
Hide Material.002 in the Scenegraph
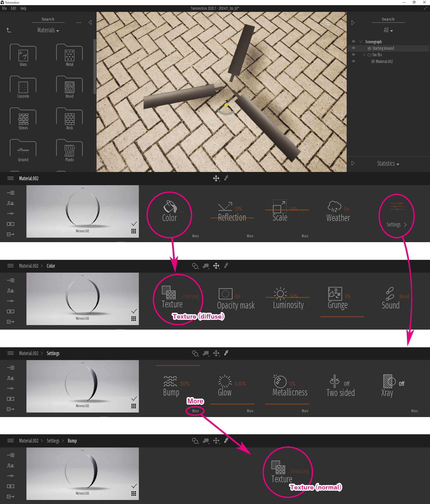[x=353, y=61]
